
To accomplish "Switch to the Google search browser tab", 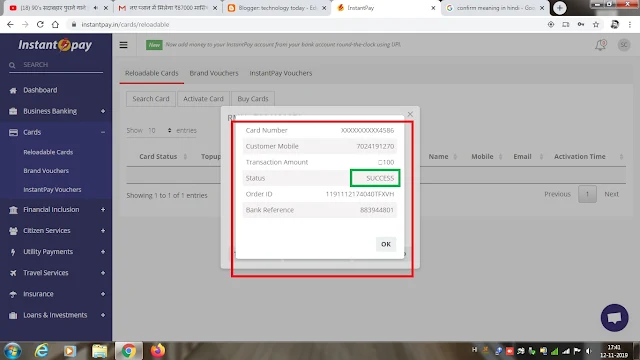I will pyautogui.click(x=495, y=8).
